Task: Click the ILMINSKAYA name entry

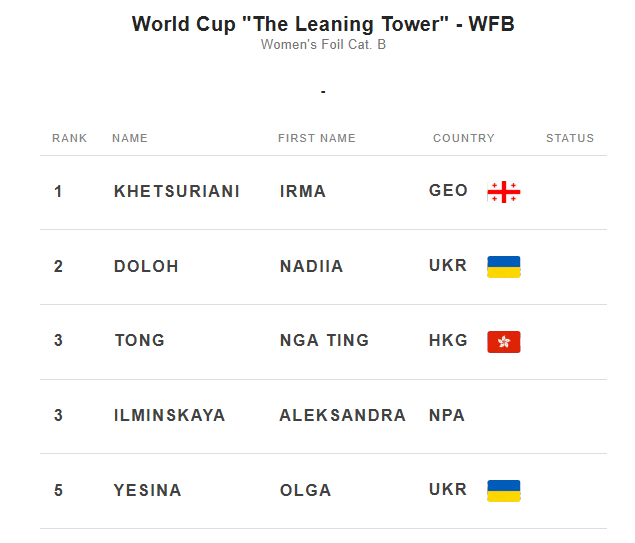Action: (170, 415)
